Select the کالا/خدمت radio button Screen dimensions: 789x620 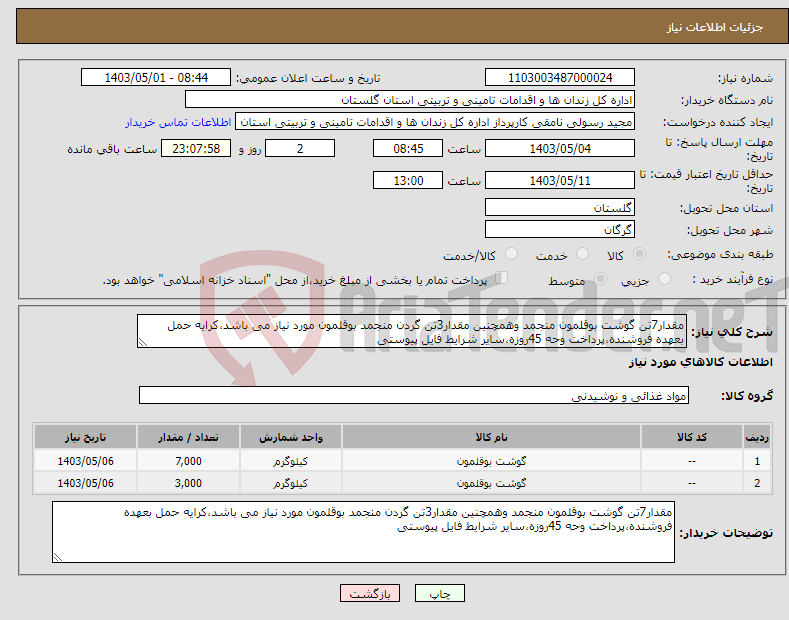(x=511, y=254)
